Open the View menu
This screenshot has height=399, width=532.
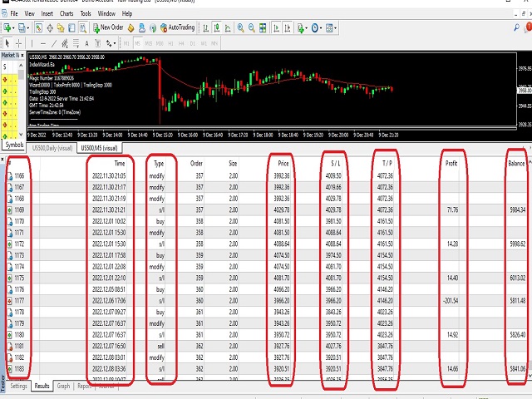[30, 13]
